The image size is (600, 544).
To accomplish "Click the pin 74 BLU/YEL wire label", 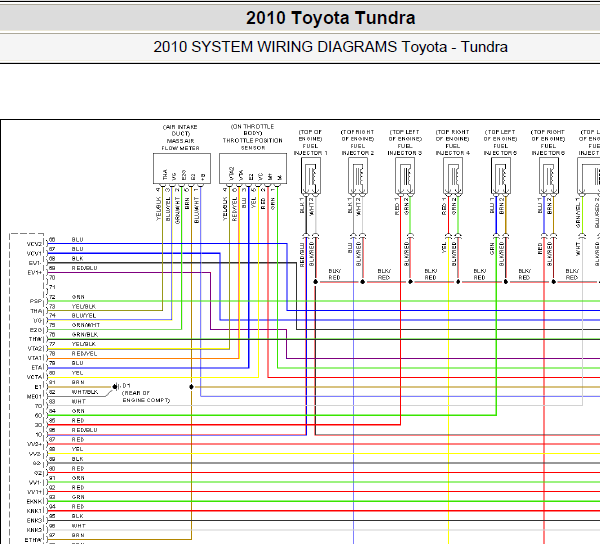I will point(83,316).
